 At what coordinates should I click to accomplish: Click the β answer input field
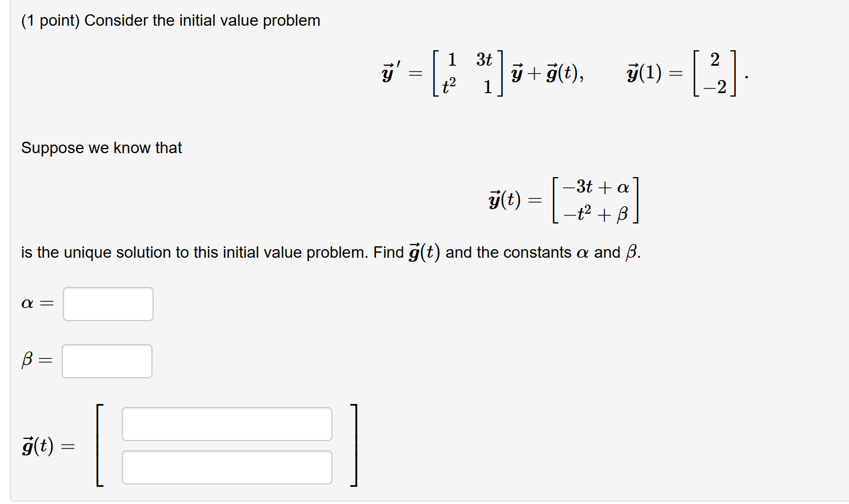106,361
